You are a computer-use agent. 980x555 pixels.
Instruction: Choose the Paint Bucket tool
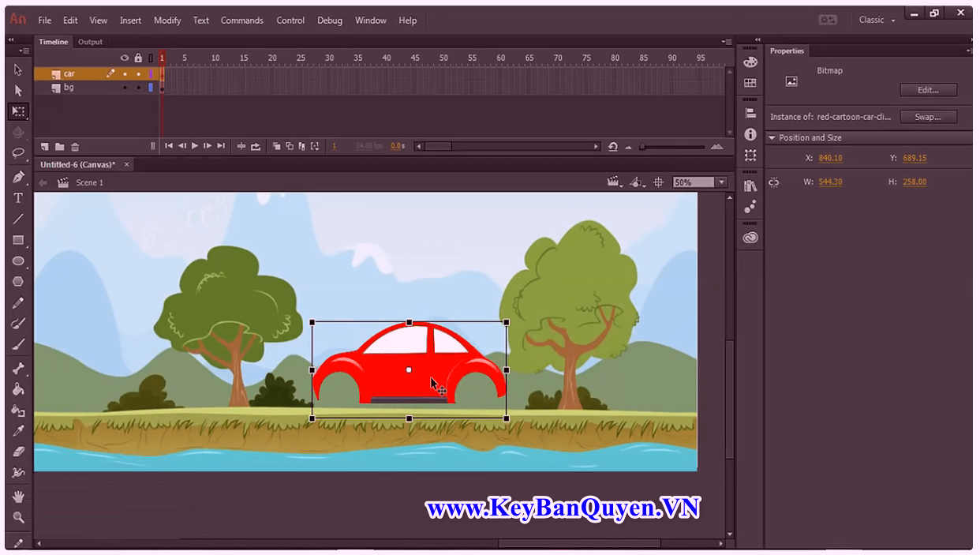point(18,389)
